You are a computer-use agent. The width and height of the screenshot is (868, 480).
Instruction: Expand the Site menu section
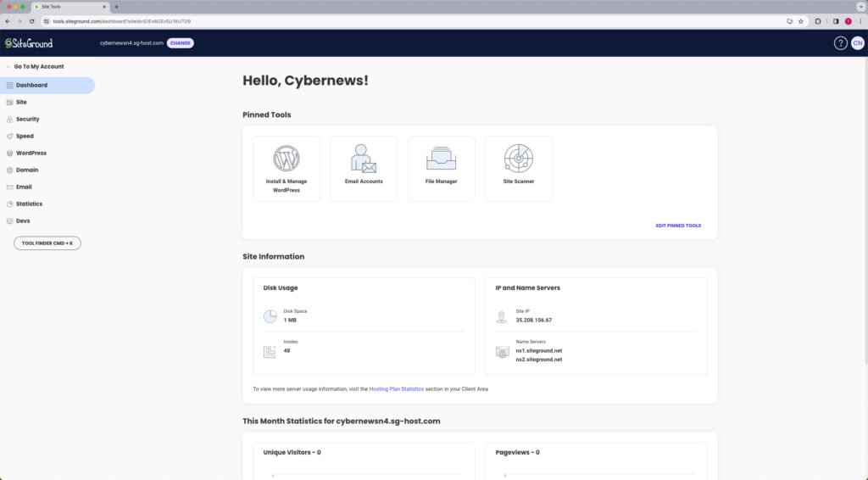pos(47,103)
